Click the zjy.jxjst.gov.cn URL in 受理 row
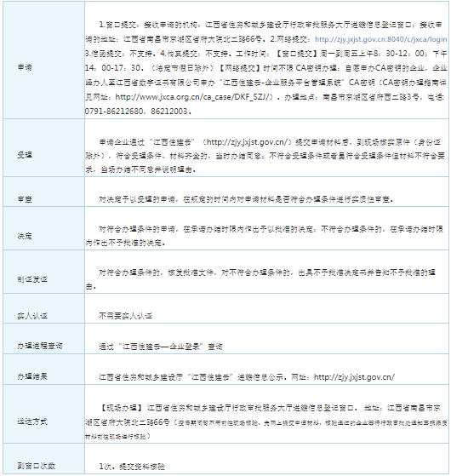This screenshot has width=451, height=476. click(247, 141)
